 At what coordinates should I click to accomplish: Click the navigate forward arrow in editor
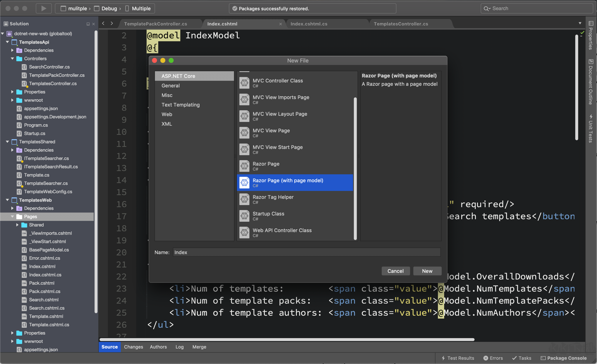[112, 24]
